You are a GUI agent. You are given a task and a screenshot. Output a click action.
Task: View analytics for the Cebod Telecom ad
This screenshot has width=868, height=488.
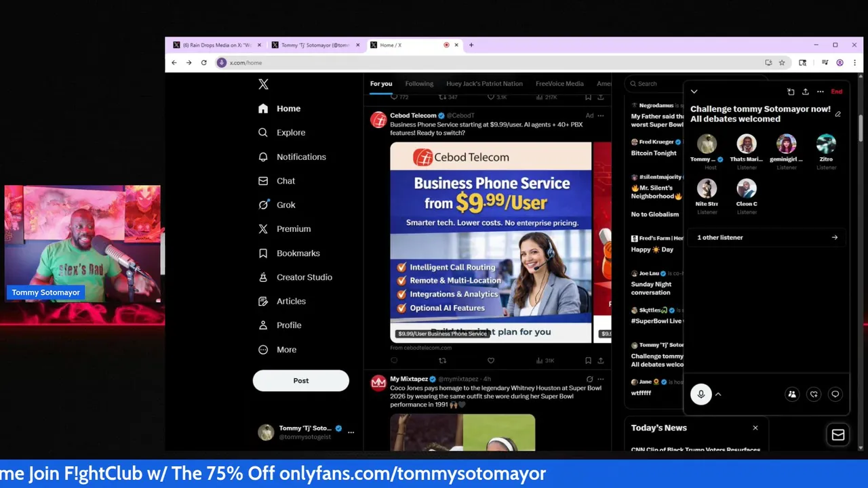[545, 361]
